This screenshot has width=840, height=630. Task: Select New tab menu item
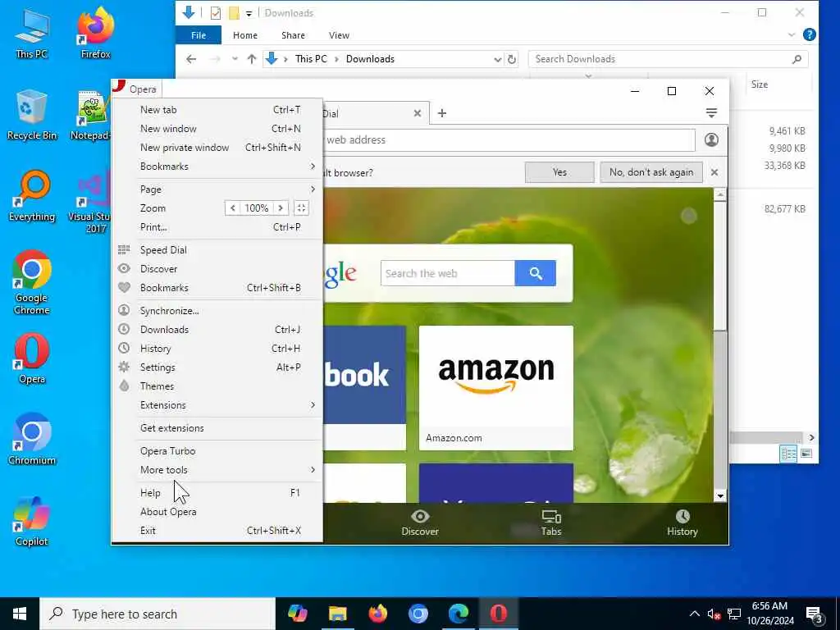point(217,109)
